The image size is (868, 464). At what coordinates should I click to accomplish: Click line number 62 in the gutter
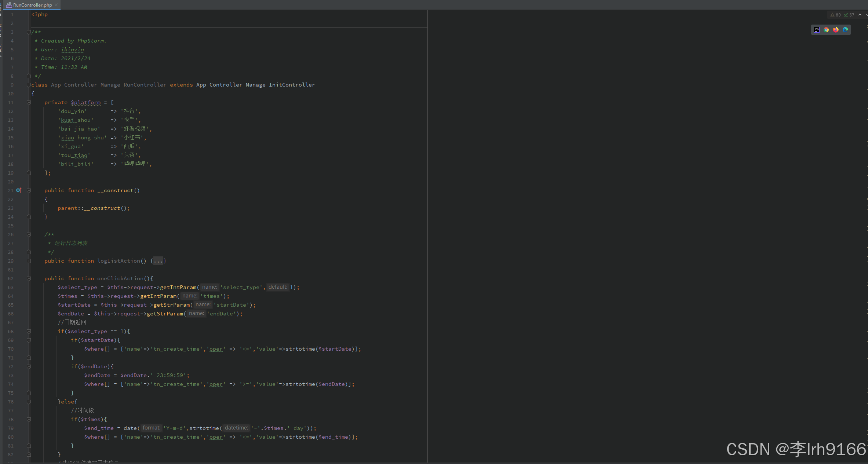[x=11, y=278]
